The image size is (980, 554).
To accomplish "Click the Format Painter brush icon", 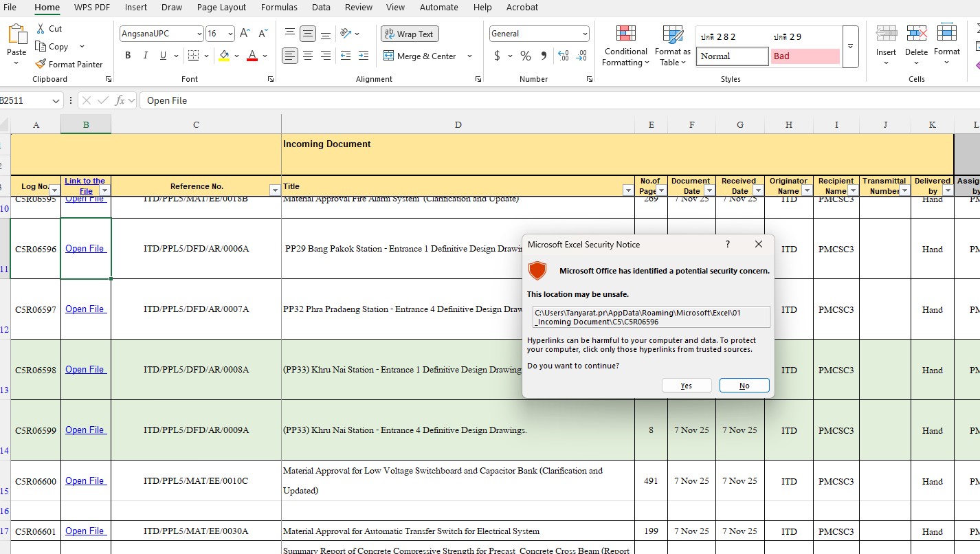I will [41, 64].
